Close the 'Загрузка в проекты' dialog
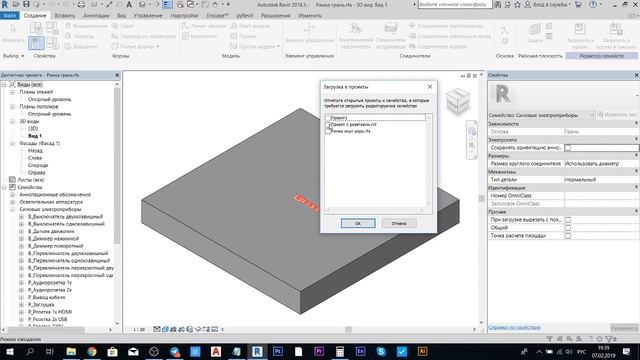Image resolution: width=640 pixels, height=360 pixels. pyautogui.click(x=430, y=87)
